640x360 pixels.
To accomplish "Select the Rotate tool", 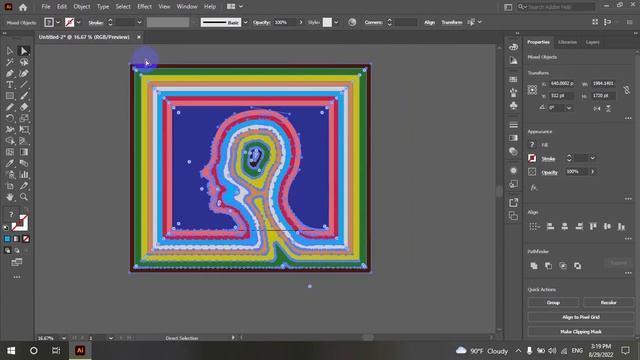I will point(9,118).
